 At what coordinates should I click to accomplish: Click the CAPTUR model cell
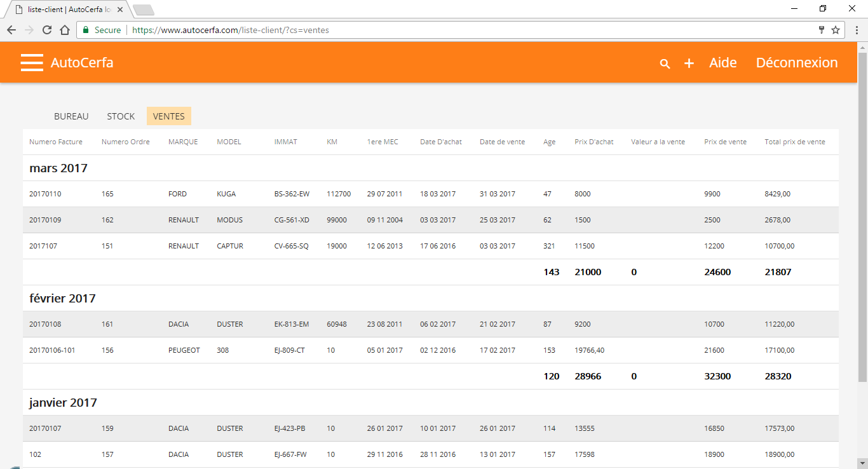click(230, 246)
